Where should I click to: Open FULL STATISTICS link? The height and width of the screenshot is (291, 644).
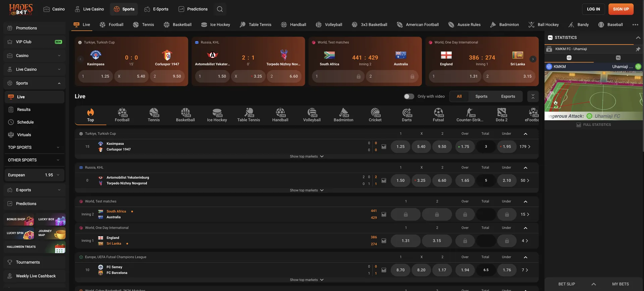click(x=593, y=125)
